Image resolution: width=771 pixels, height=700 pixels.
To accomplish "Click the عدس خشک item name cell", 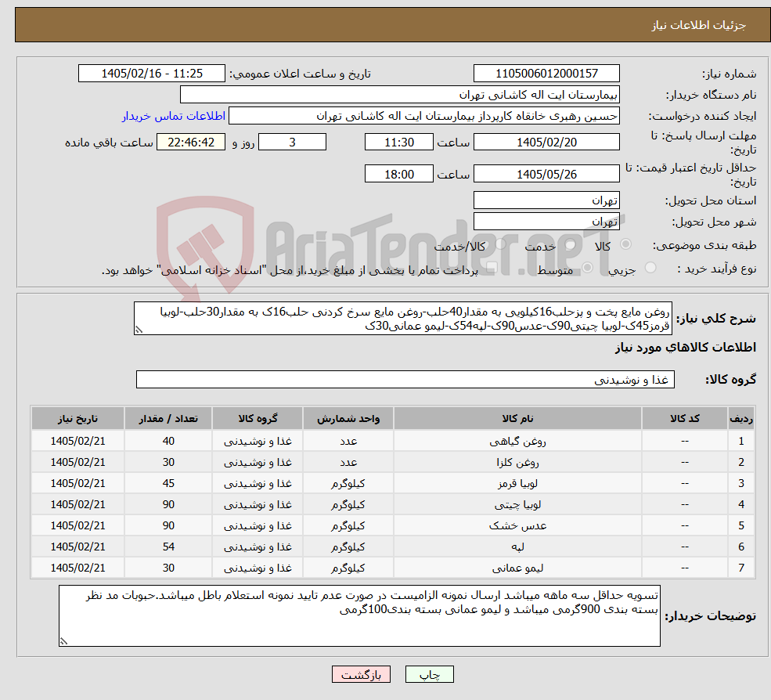I will 517,526.
